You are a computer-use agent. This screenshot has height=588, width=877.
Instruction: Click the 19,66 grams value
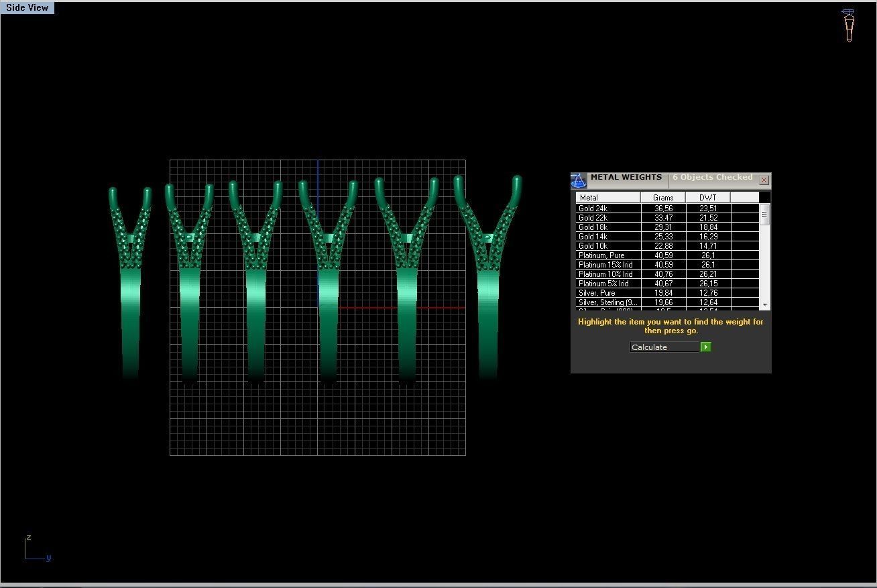(x=664, y=302)
